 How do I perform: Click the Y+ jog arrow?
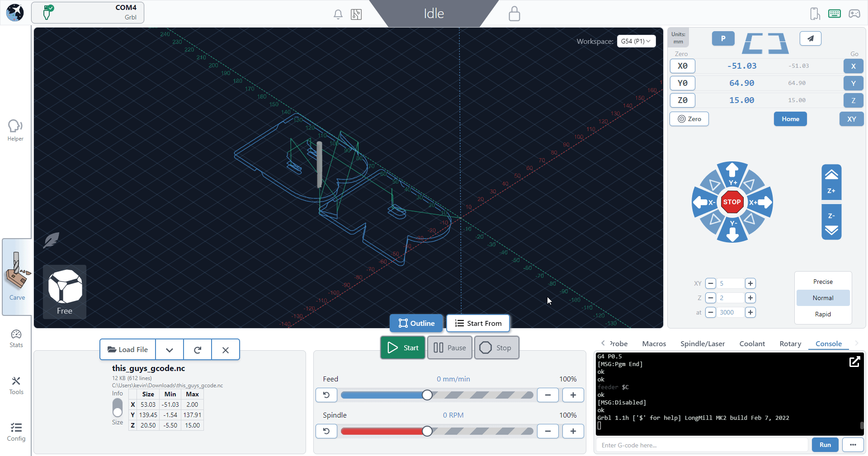(x=732, y=174)
